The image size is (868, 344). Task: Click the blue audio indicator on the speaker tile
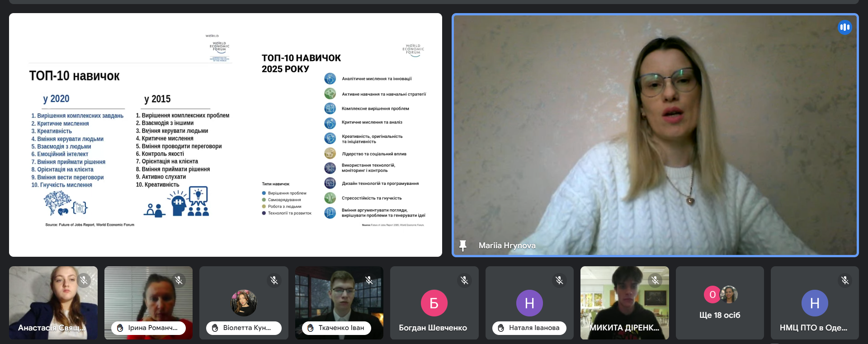click(x=844, y=28)
